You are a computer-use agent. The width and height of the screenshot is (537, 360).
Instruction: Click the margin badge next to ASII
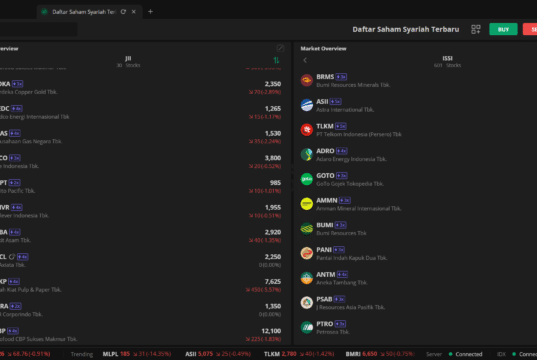[336, 101]
